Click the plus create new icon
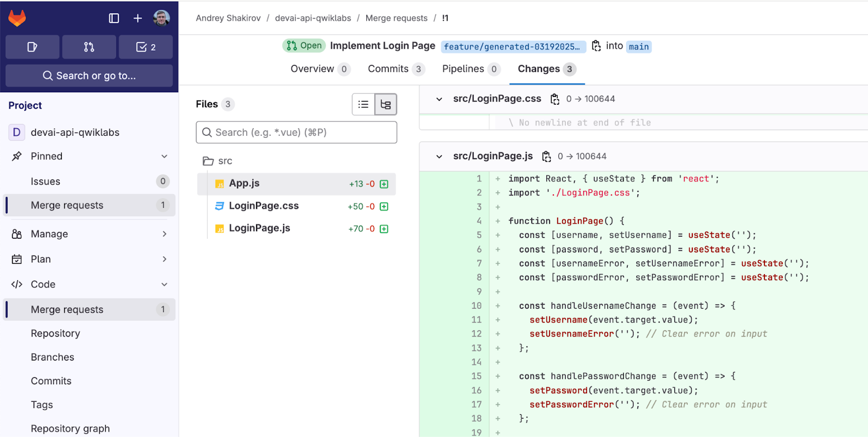The height and width of the screenshot is (437, 868). point(138,18)
